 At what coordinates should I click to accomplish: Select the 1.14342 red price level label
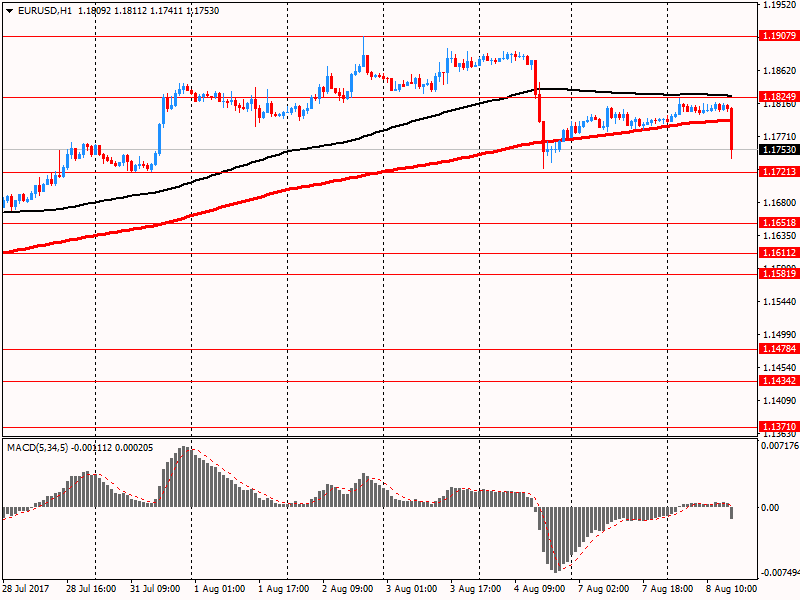pyautogui.click(x=779, y=381)
